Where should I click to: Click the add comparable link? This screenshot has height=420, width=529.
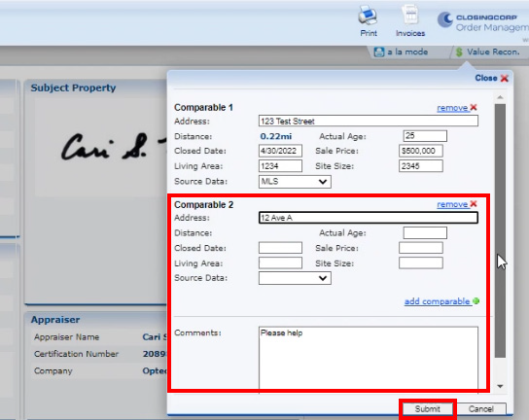coord(437,301)
